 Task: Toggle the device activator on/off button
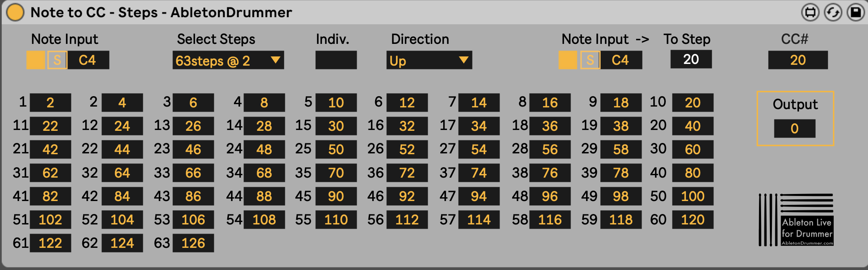pos(15,12)
